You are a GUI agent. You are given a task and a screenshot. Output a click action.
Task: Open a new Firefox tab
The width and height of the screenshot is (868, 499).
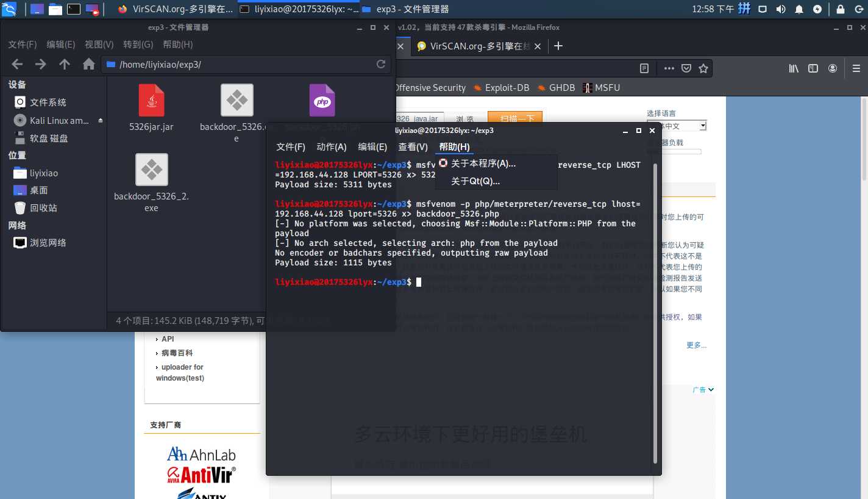[558, 46]
